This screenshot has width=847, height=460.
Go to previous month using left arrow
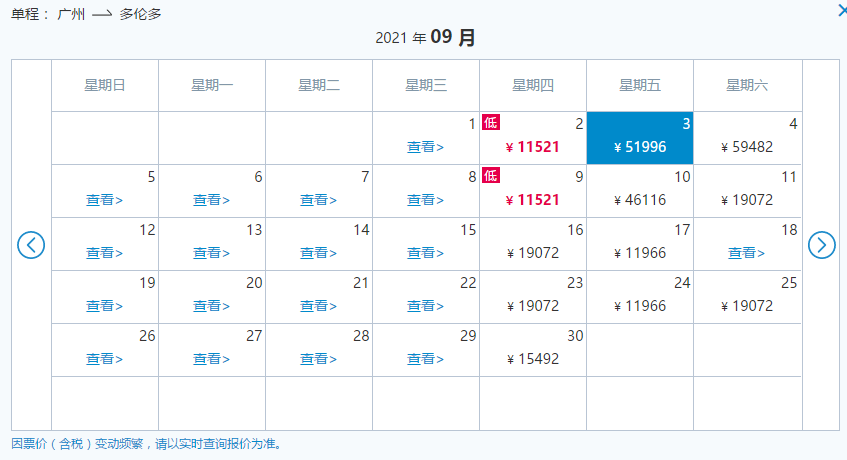click(x=31, y=245)
